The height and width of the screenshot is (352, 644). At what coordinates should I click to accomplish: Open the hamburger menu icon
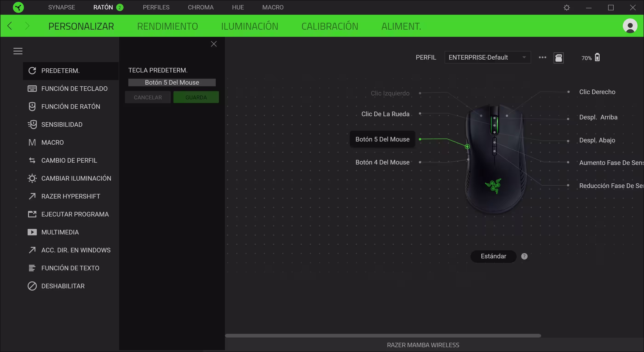(x=18, y=51)
